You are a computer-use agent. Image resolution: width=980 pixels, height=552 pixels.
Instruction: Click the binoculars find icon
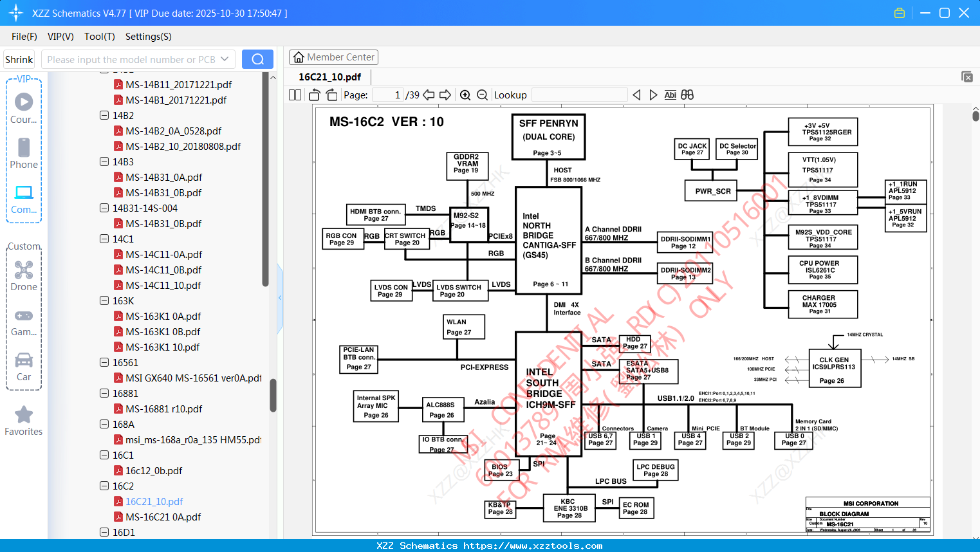687,95
